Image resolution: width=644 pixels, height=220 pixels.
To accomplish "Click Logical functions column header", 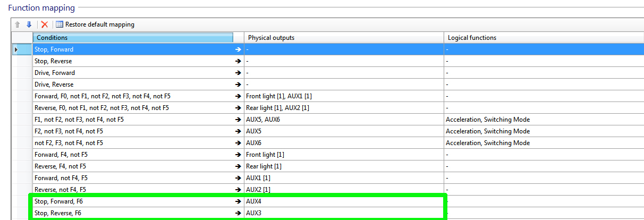I will 544,38.
